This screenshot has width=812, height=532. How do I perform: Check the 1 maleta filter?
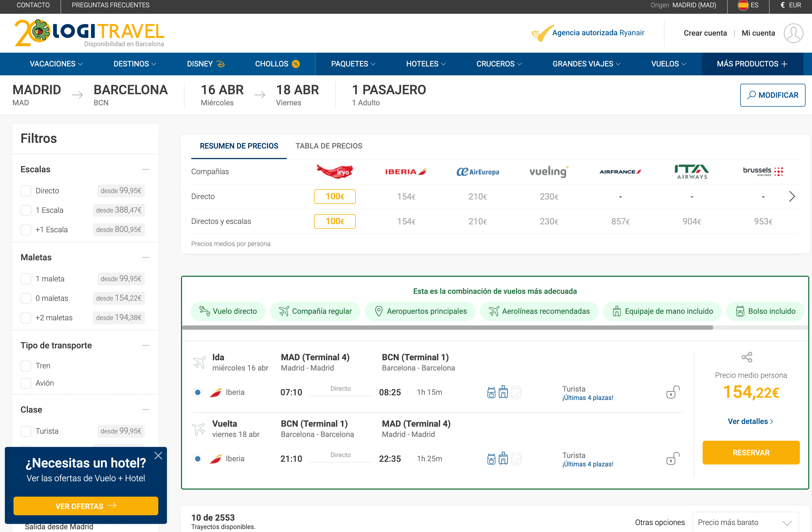pyautogui.click(x=26, y=279)
